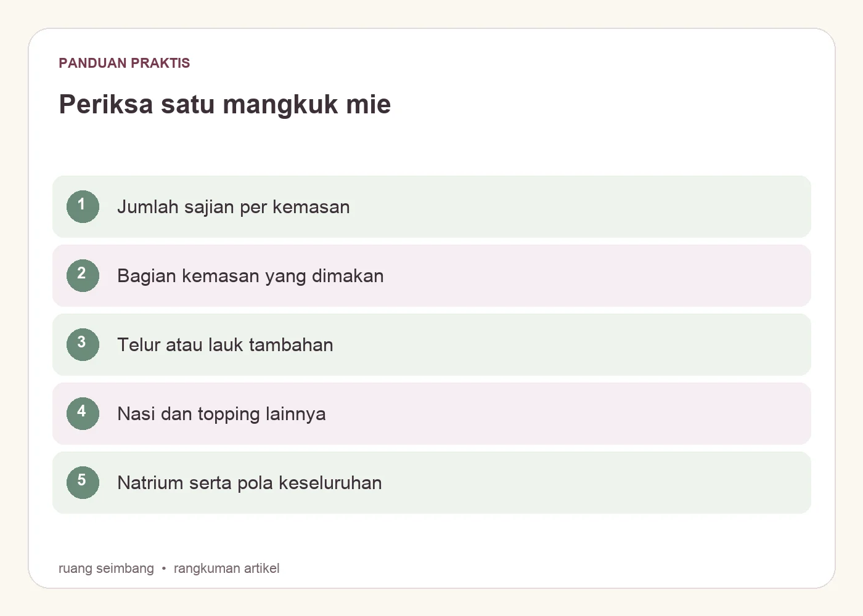Select step 1 number badge
The image size is (863, 616).
(x=83, y=206)
